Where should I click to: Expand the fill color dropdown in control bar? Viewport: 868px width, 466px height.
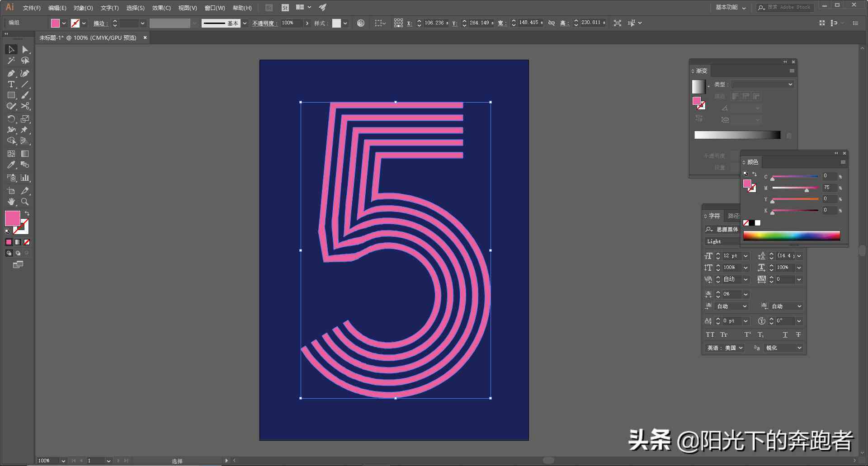click(64, 23)
